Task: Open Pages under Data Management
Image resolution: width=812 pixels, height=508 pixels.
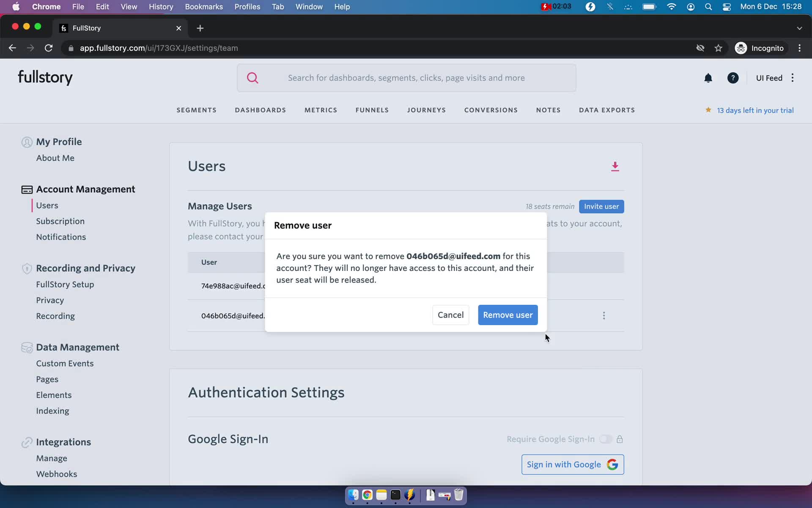Action: tap(47, 379)
